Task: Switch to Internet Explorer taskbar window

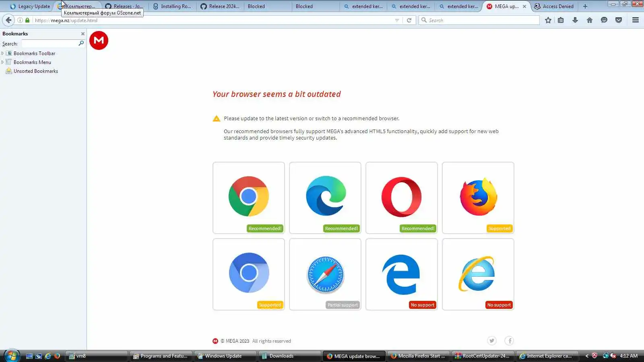Action: click(x=547, y=356)
